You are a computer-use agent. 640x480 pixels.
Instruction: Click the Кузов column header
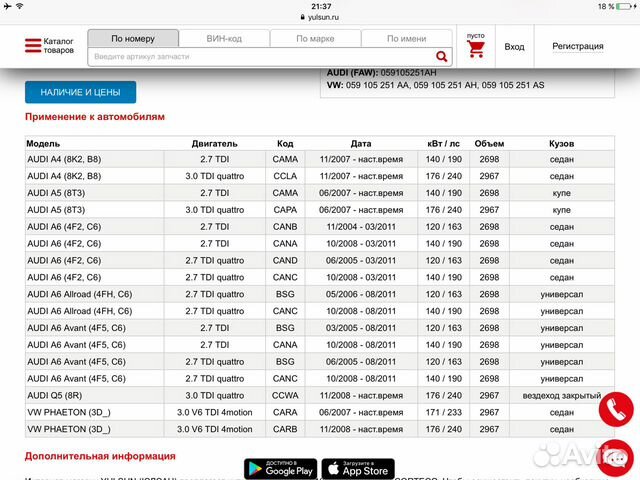click(x=561, y=144)
